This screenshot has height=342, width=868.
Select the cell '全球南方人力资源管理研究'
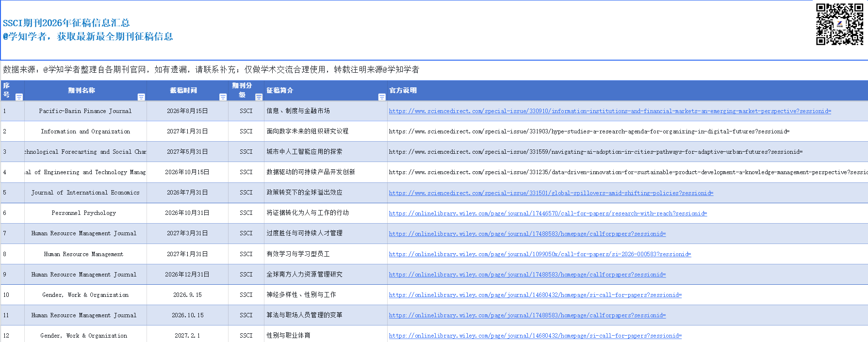click(326, 275)
